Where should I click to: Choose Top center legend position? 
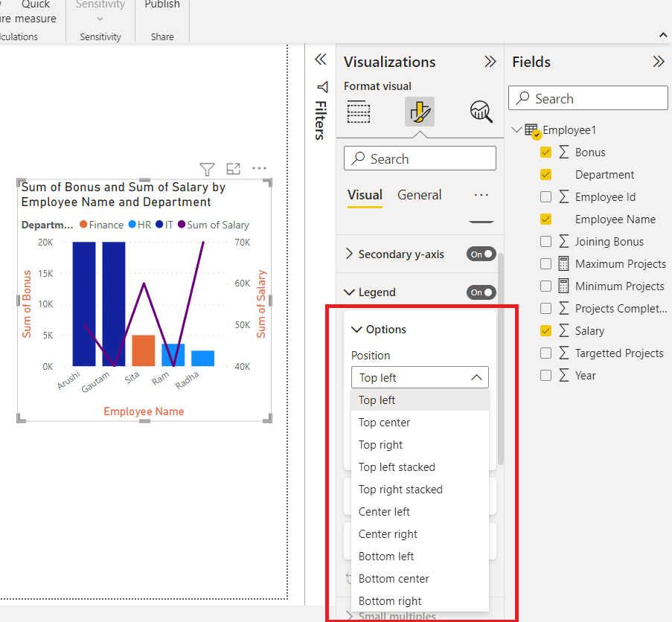pos(420,423)
